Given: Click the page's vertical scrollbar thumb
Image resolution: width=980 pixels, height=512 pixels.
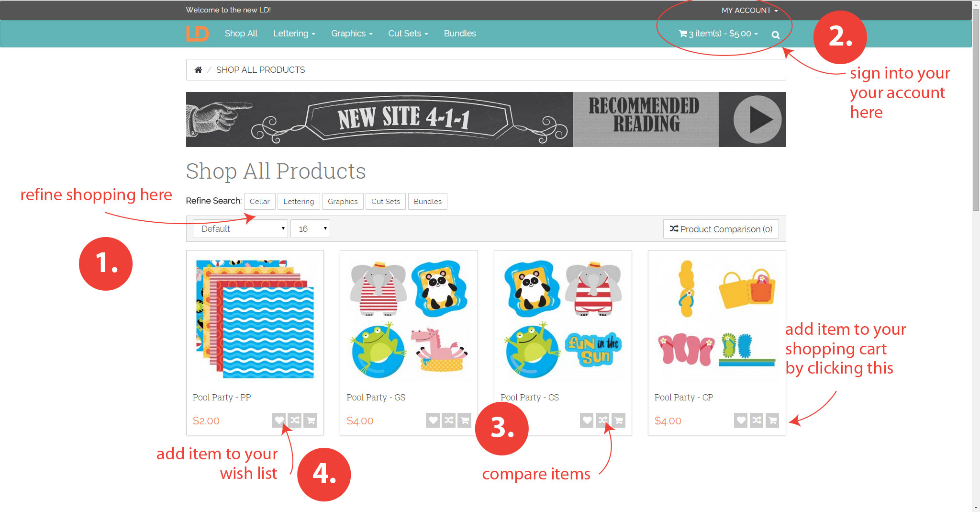Looking at the screenshot, I should click(x=976, y=110).
